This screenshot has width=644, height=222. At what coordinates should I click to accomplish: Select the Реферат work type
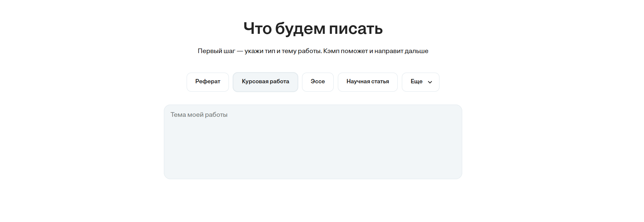pyautogui.click(x=208, y=82)
